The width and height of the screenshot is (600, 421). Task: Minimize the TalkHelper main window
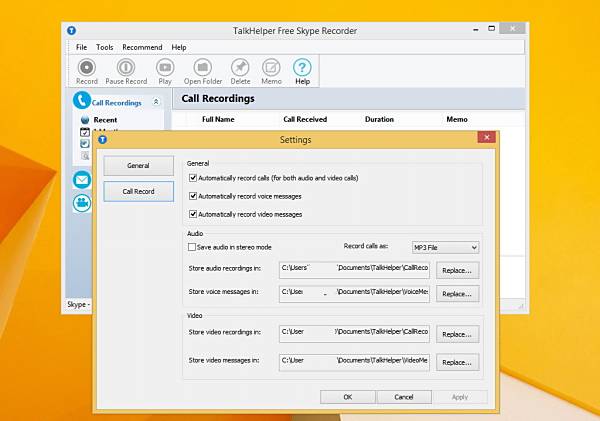click(x=476, y=29)
